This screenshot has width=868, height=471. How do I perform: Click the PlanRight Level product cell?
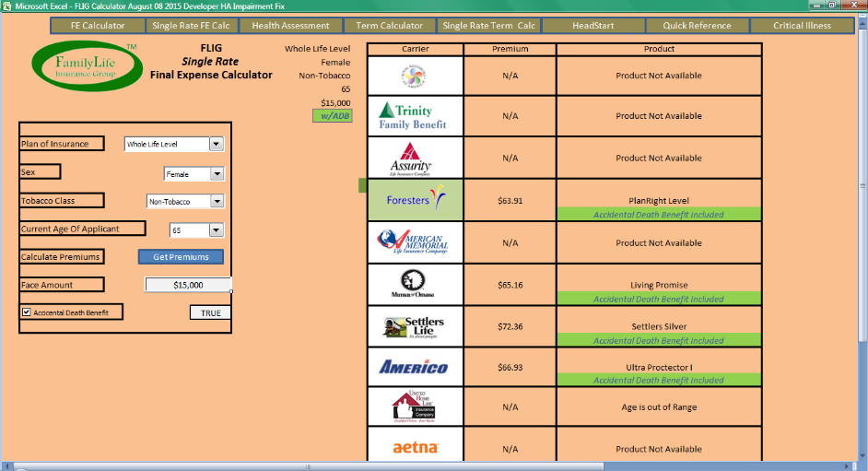(x=659, y=201)
